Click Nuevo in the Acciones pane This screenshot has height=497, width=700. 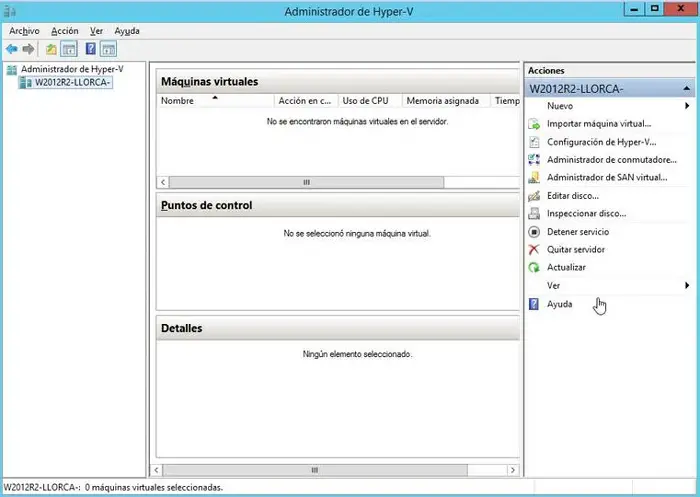pyautogui.click(x=560, y=106)
